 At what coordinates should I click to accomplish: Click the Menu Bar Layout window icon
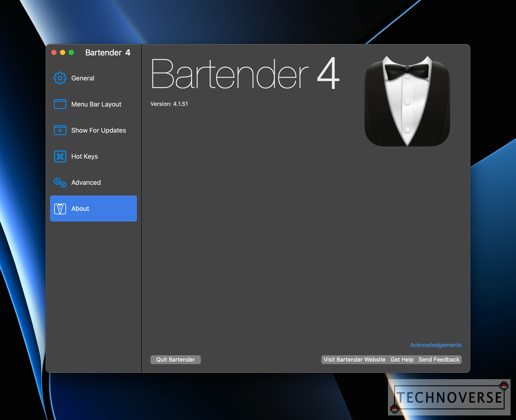[60, 104]
